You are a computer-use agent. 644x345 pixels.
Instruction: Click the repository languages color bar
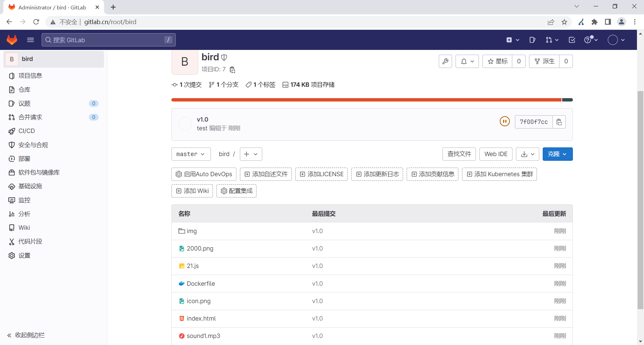(x=372, y=100)
